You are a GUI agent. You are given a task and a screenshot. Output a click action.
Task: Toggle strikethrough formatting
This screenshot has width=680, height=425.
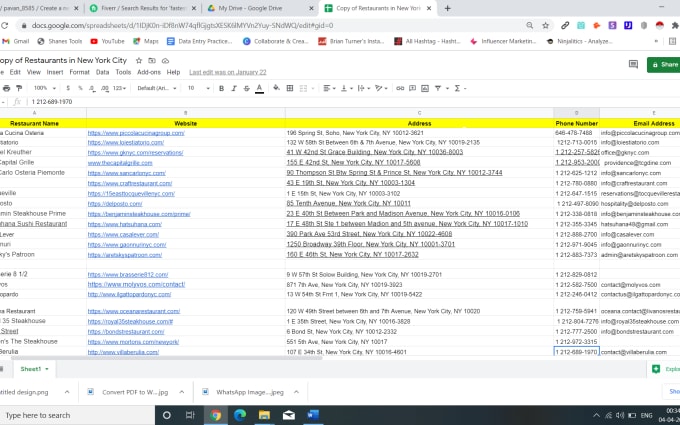246,88
